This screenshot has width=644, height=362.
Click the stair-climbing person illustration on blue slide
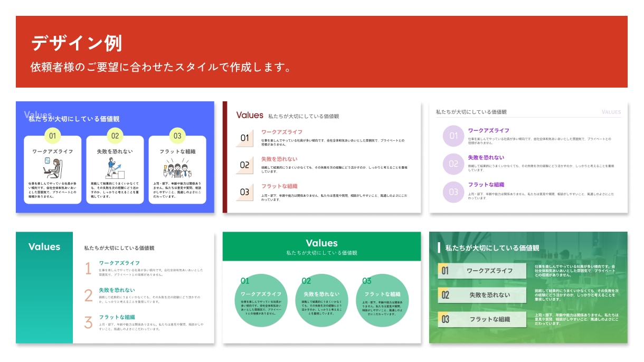(x=114, y=168)
